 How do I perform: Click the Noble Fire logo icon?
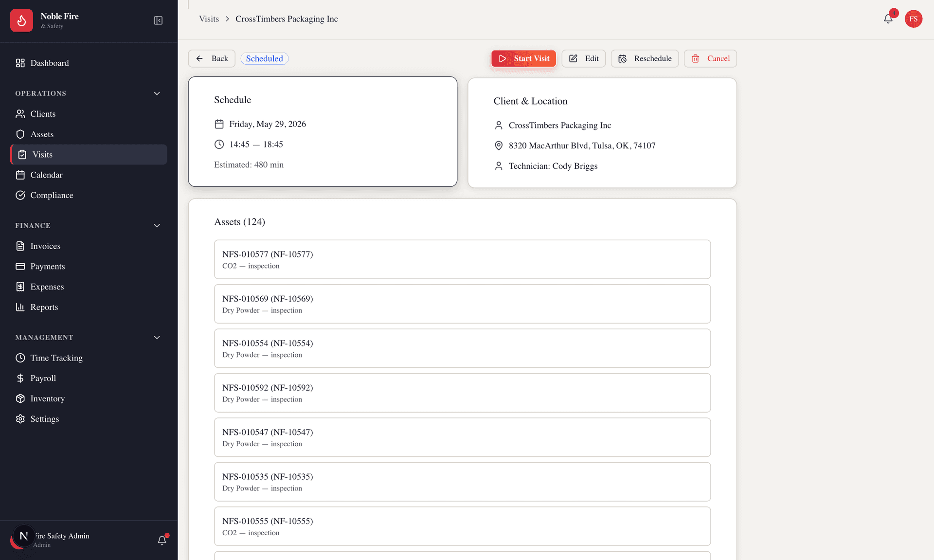point(21,20)
